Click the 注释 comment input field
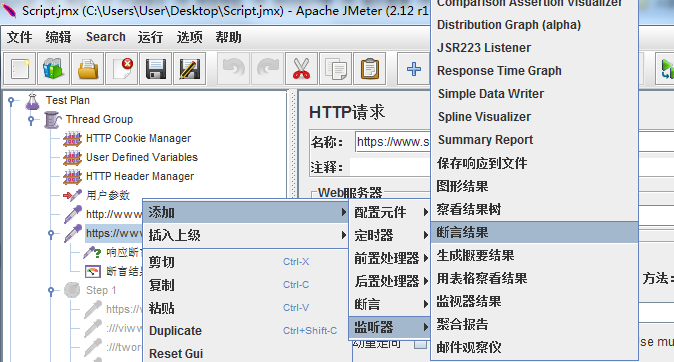 (x=390, y=167)
